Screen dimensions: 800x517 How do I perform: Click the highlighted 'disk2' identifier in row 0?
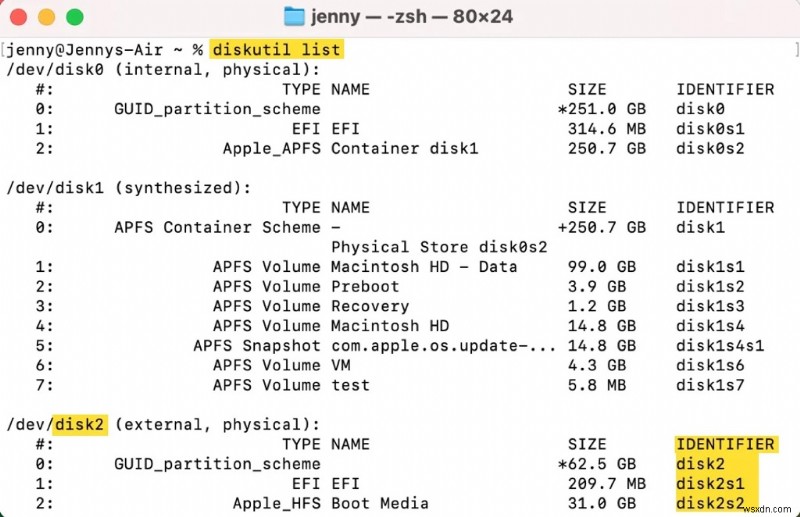coord(701,464)
